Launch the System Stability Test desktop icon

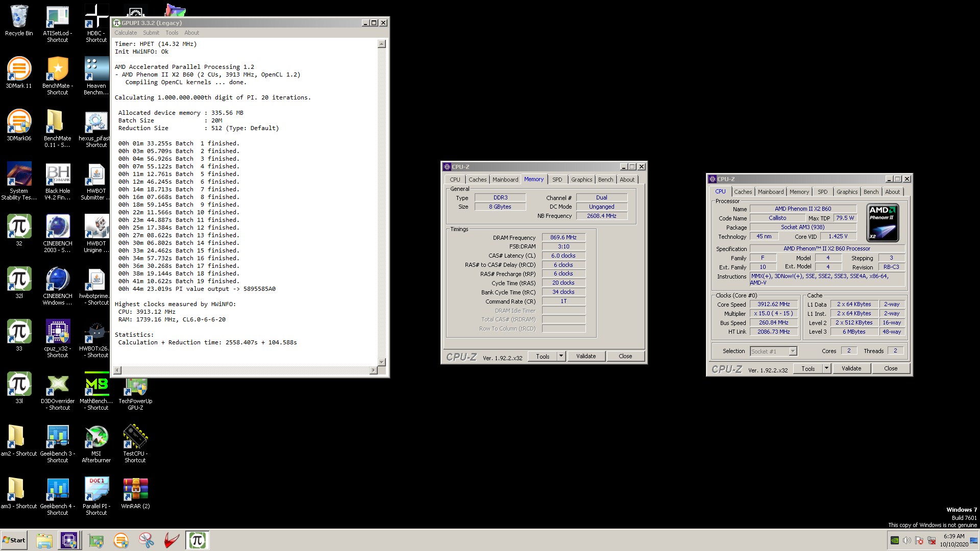pyautogui.click(x=19, y=181)
